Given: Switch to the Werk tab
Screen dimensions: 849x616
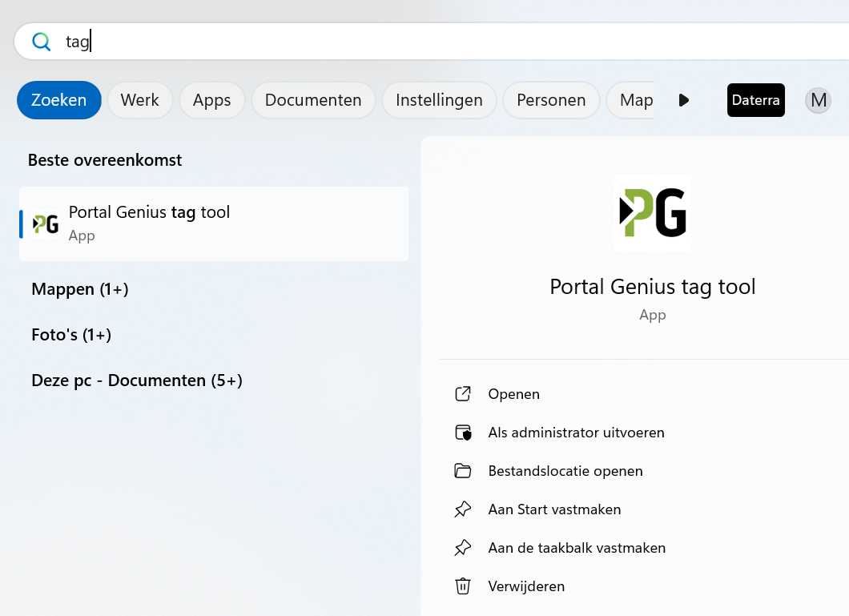Looking at the screenshot, I should (x=139, y=100).
